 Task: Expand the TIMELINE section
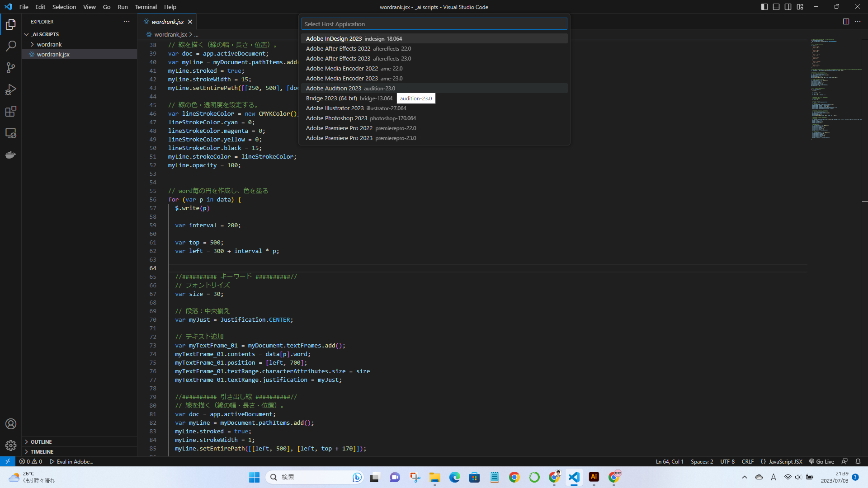tap(42, 452)
